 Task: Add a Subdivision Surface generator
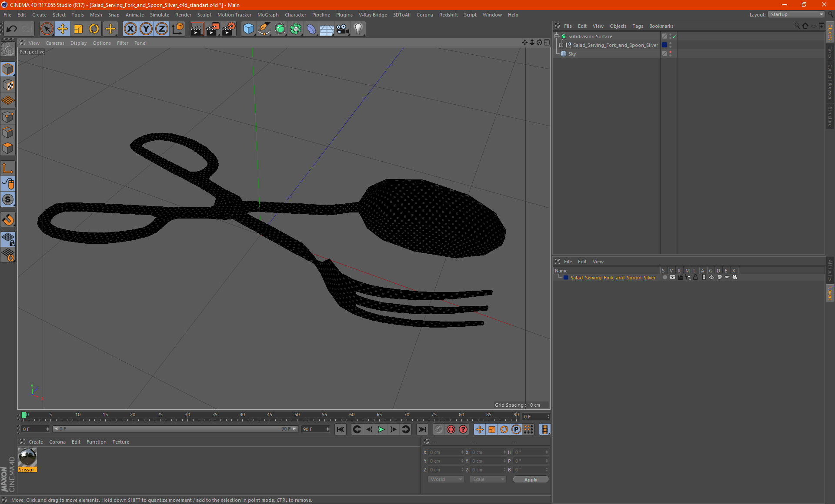pos(280,29)
